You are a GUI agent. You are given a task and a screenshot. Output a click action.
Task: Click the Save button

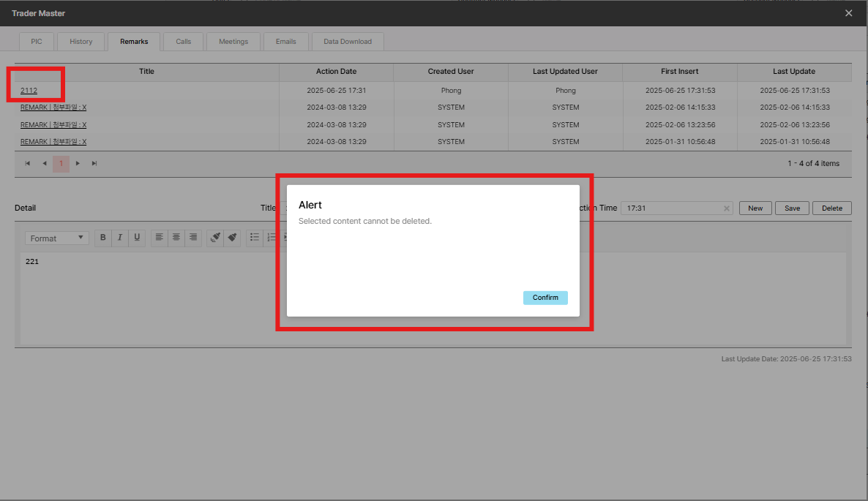792,208
